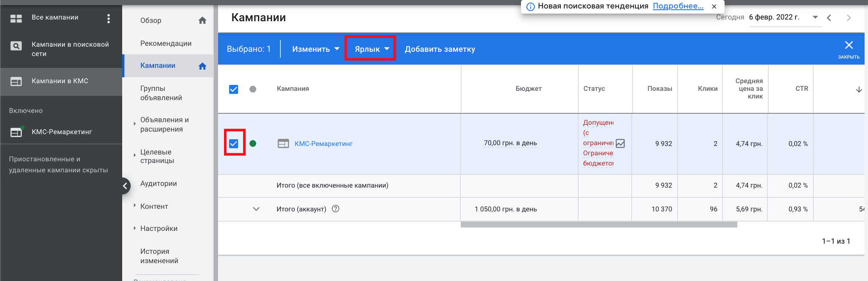Image resolution: width=868 pixels, height=281 pixels.
Task: Select Аудитории in the side menu
Action: 159,183
